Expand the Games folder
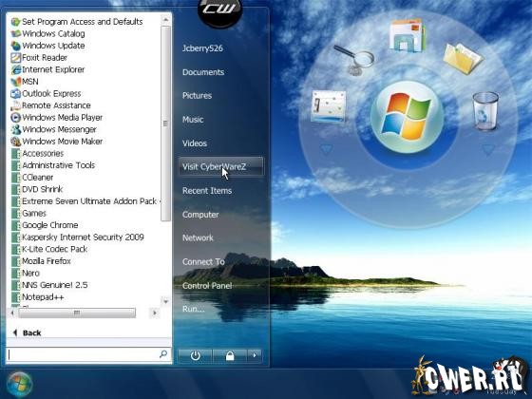This screenshot has width=532, height=399. click(x=28, y=214)
